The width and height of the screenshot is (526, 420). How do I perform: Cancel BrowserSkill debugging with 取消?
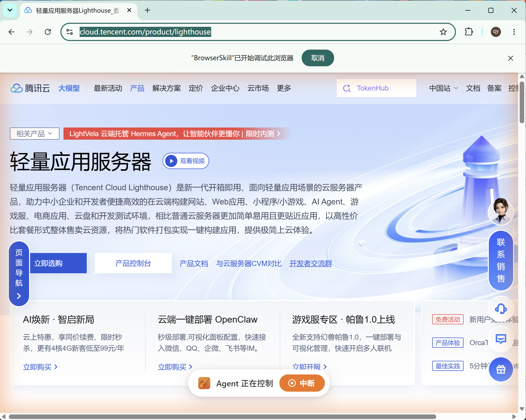tap(318, 58)
